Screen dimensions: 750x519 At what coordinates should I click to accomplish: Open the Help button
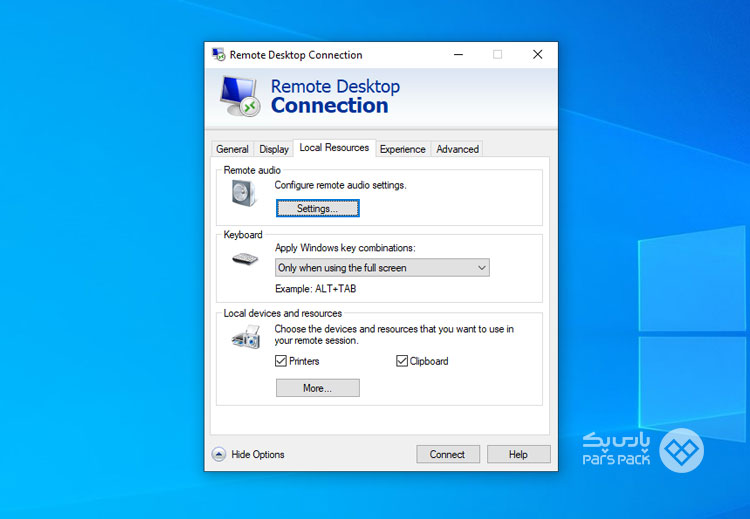(518, 454)
